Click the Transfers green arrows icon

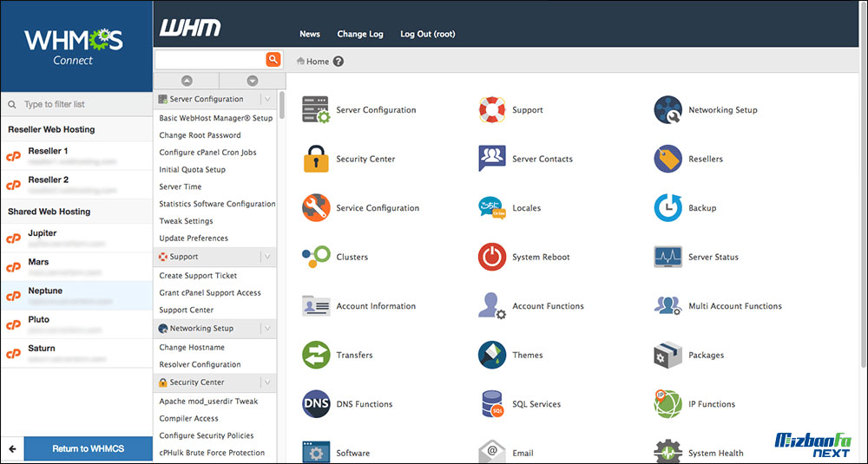pyautogui.click(x=316, y=355)
